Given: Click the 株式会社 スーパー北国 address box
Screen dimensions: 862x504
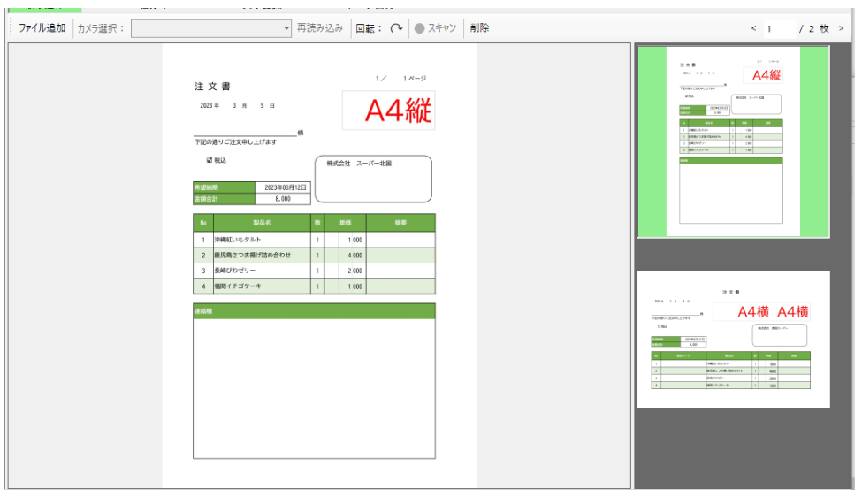Looking at the screenshot, I should point(373,179).
